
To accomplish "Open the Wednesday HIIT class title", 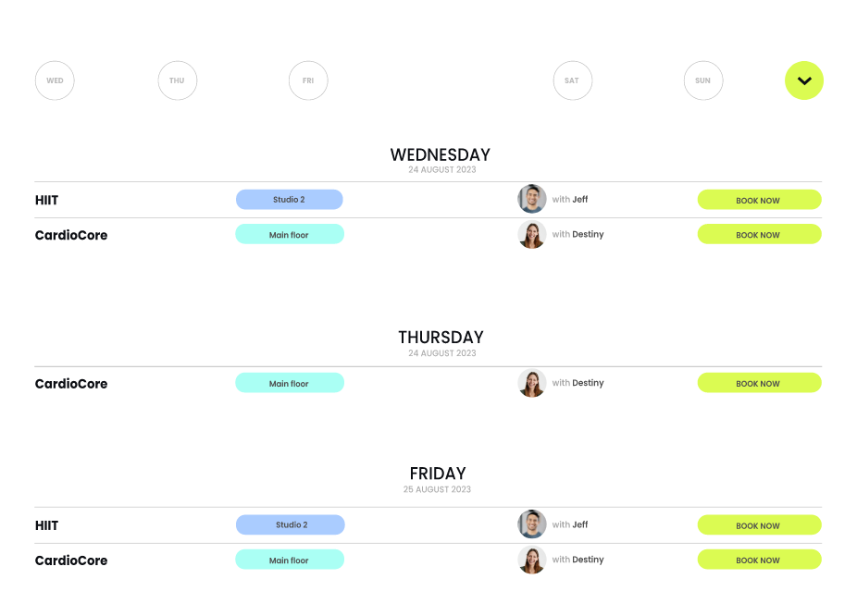I will [47, 200].
